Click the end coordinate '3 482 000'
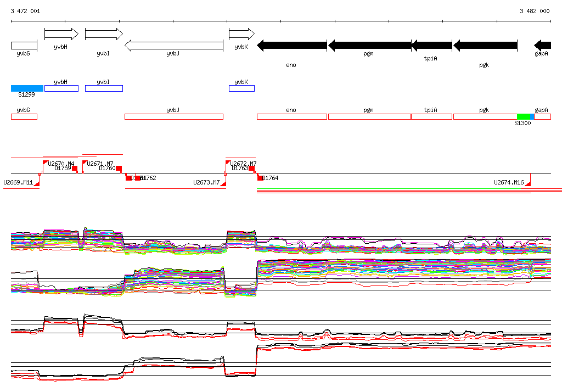Image resolution: width=562 pixels, height=392 pixels. click(x=535, y=11)
